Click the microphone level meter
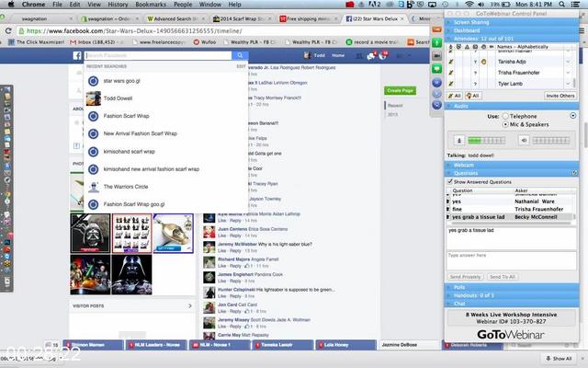 486,141
